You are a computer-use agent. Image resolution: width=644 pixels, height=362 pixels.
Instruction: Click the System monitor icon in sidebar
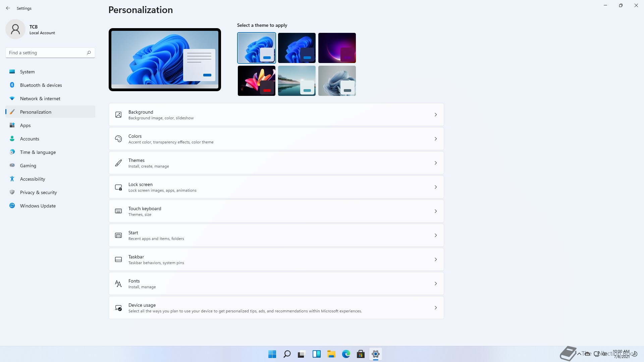click(12, 71)
